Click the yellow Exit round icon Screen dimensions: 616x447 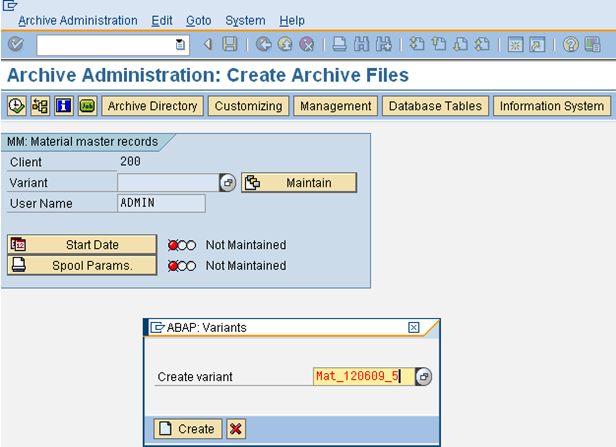(285, 44)
